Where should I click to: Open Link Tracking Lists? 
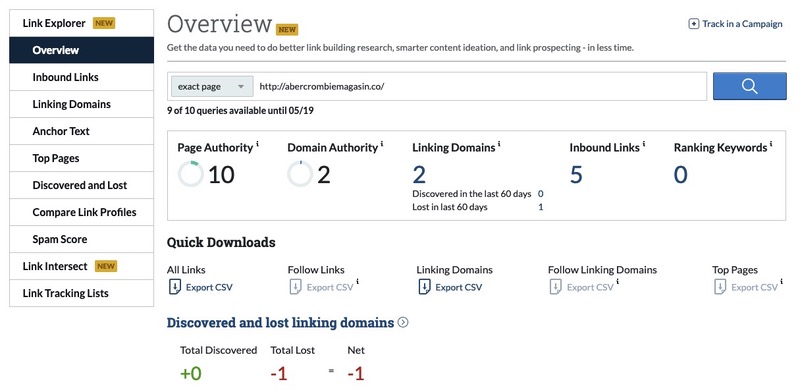tap(82, 293)
